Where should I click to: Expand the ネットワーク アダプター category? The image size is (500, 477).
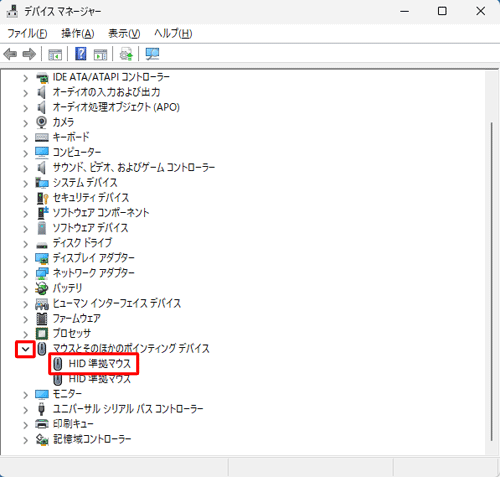[x=25, y=274]
